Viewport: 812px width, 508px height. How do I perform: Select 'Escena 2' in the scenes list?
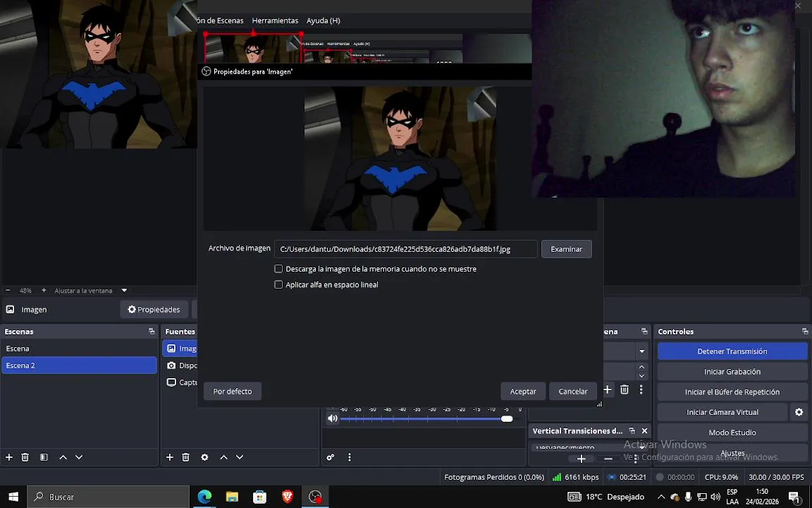coord(79,365)
